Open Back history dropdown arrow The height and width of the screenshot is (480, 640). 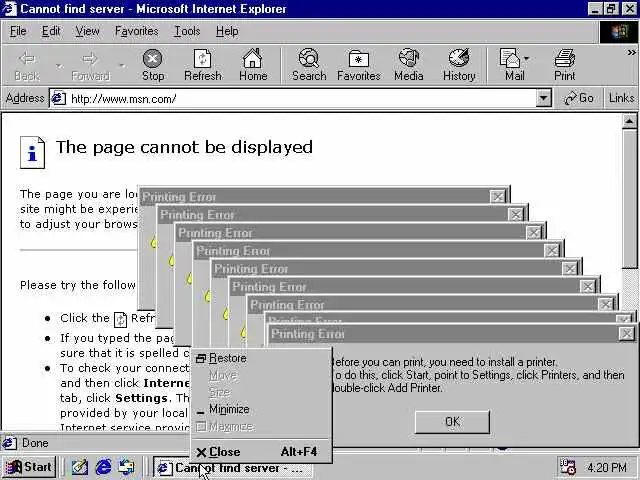tap(60, 66)
